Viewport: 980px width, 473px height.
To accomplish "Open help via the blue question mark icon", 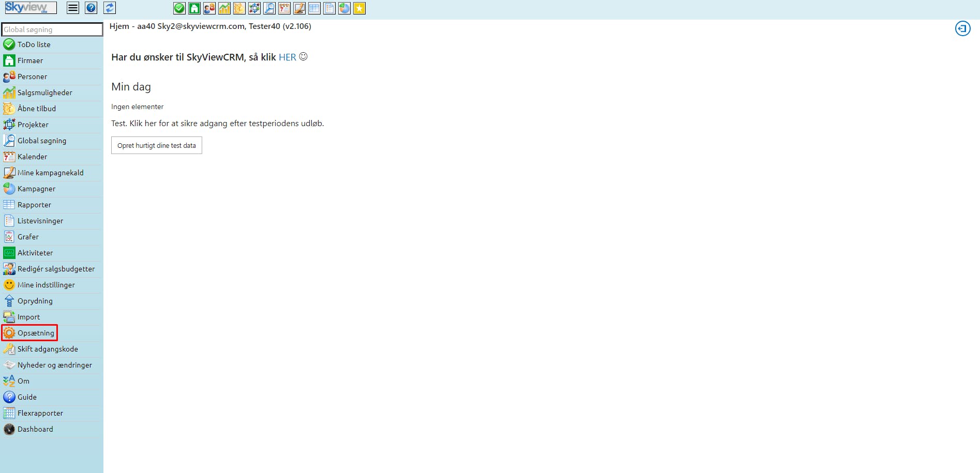I will point(91,8).
